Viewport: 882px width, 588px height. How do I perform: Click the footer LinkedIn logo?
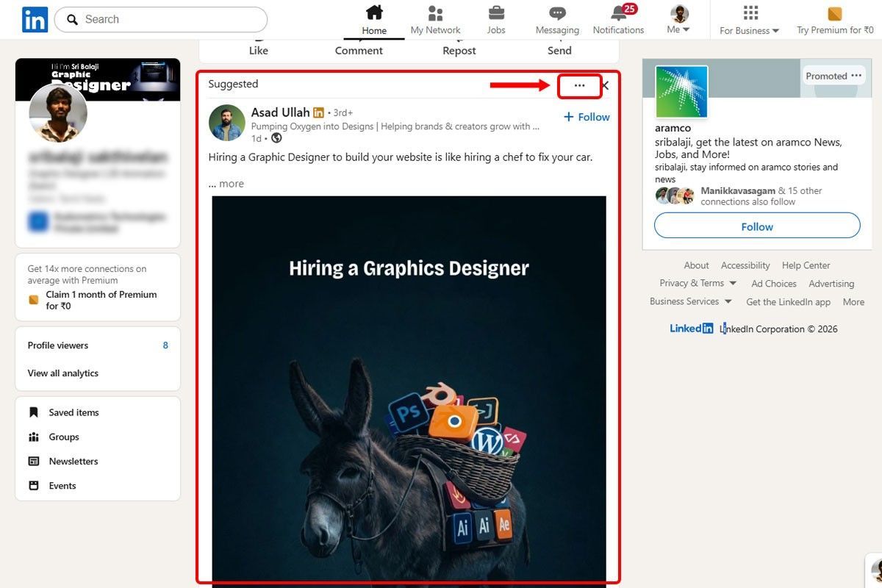tap(692, 329)
